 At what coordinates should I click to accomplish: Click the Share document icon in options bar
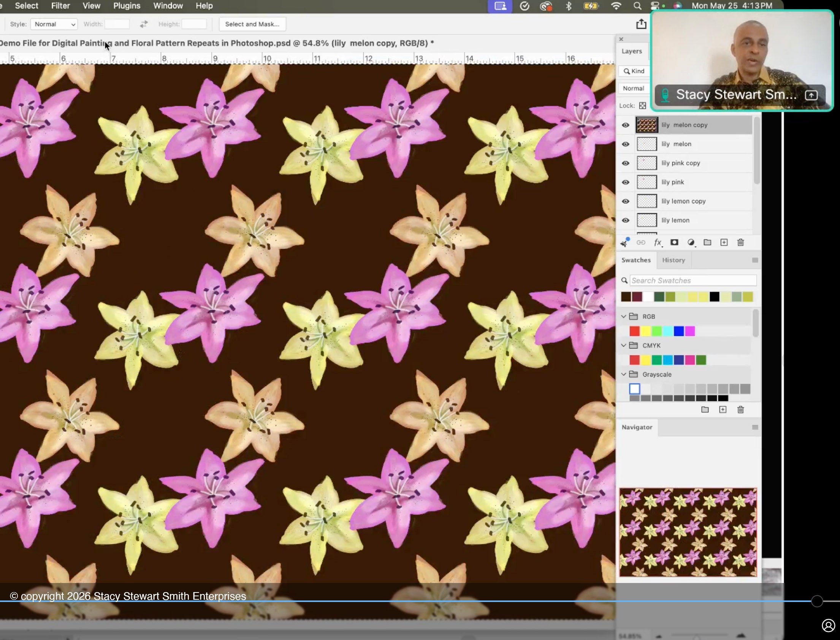[641, 24]
